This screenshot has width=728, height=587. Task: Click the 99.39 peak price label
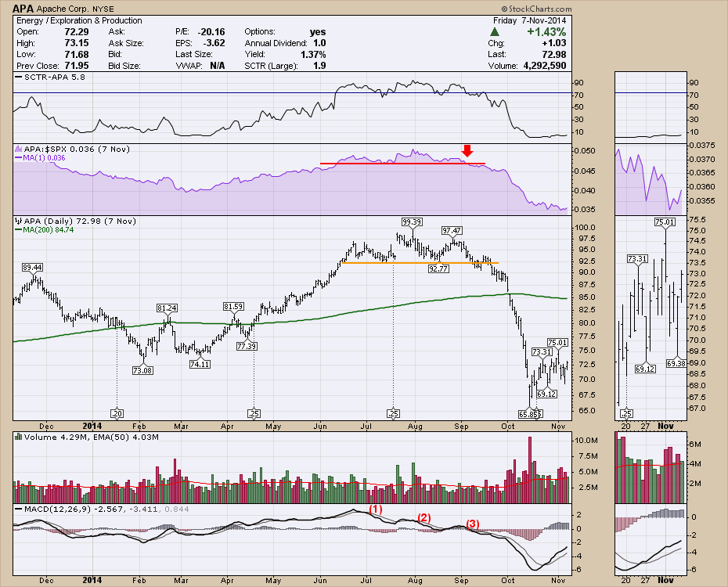coord(412,221)
